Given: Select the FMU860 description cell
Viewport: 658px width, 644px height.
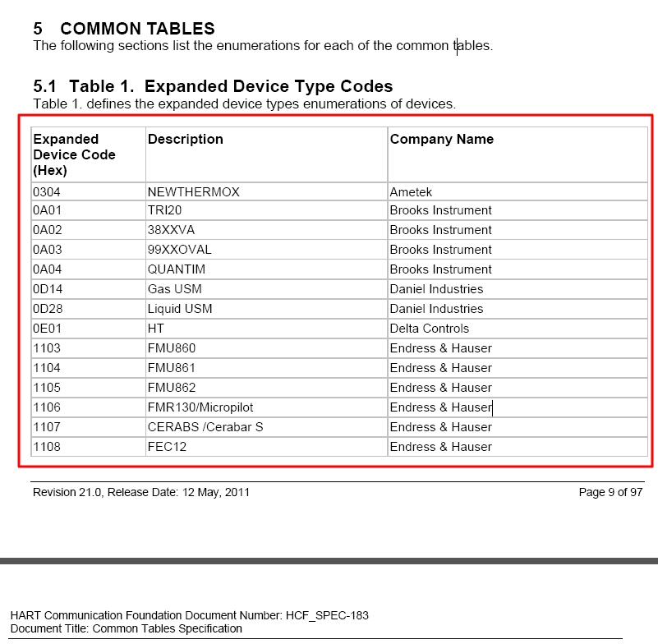Looking at the screenshot, I should 172,348.
